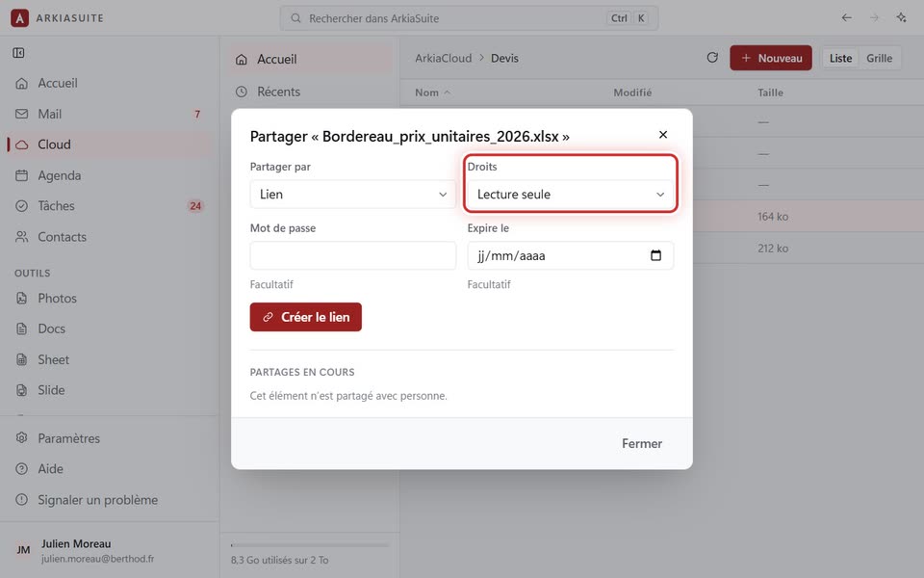This screenshot has width=924, height=578.
Task: Open the Photos tool
Action: pos(110,298)
